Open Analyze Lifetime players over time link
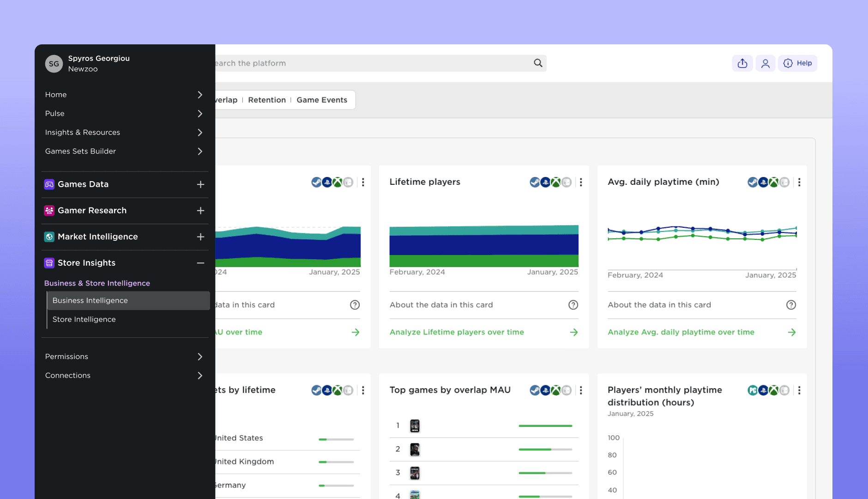The height and width of the screenshot is (499, 868). coord(457,332)
